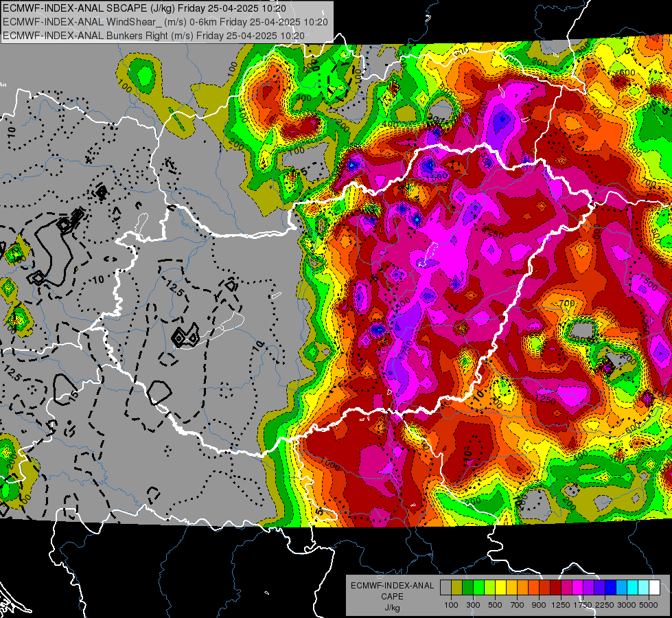The width and height of the screenshot is (672, 618).
Task: Select the 700 tick label in legend scale
Action: click(x=518, y=605)
